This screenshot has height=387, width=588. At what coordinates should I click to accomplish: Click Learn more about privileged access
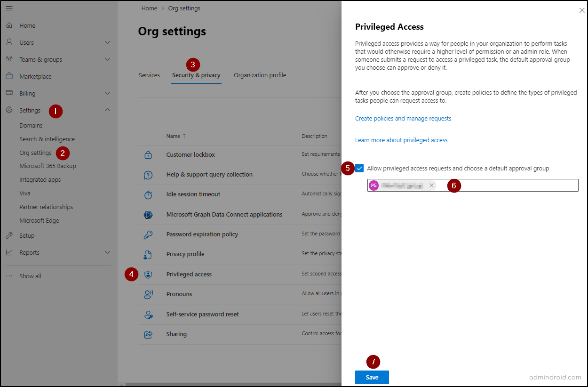(x=401, y=140)
